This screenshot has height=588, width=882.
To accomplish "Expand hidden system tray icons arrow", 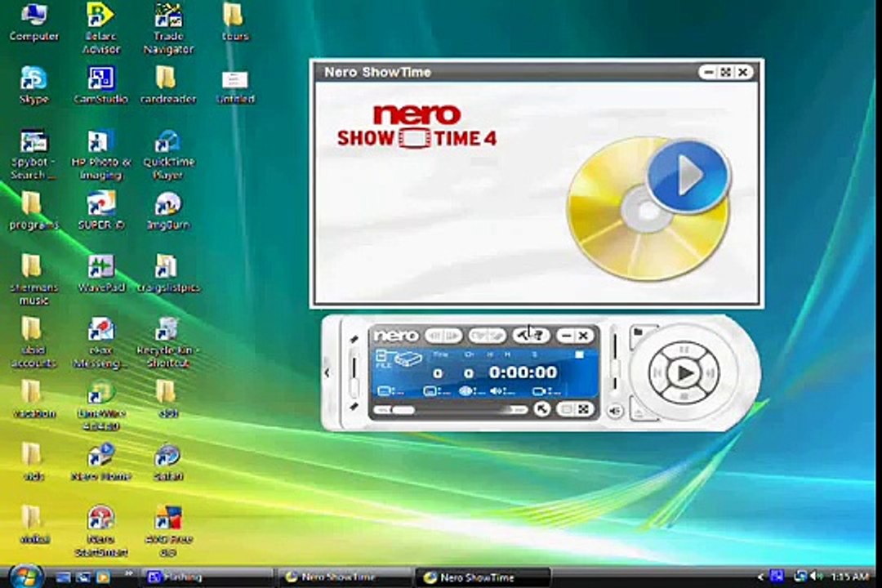I will pos(760,577).
